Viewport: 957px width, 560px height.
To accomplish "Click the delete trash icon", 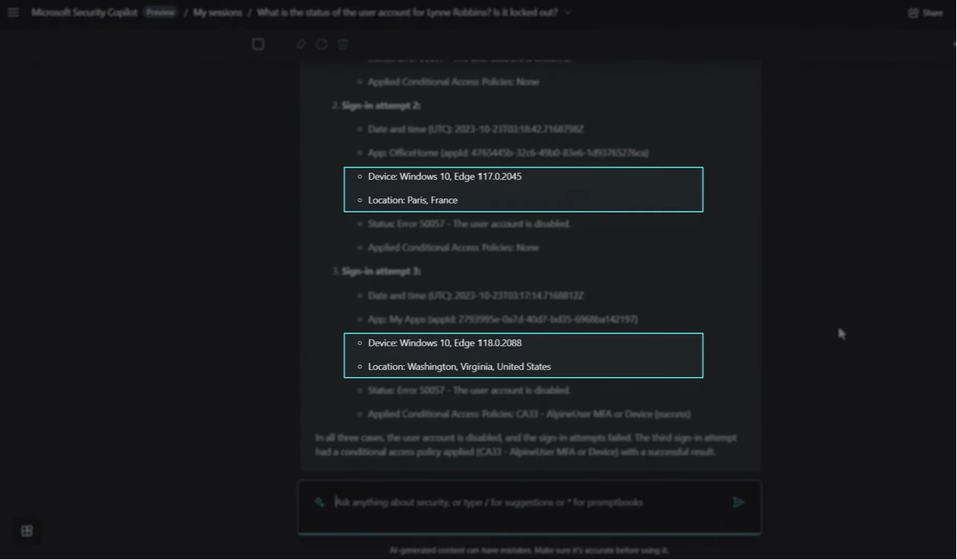I will pos(343,44).
